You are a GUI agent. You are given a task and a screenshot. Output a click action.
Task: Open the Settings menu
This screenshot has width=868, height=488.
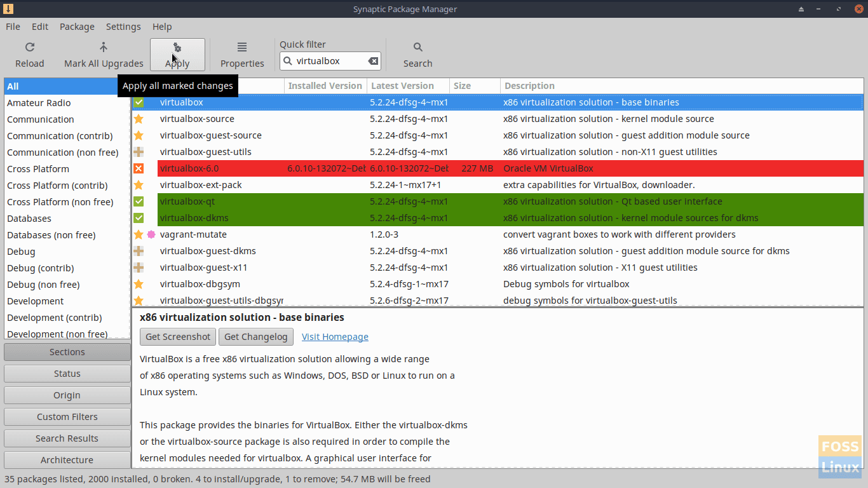click(x=123, y=27)
